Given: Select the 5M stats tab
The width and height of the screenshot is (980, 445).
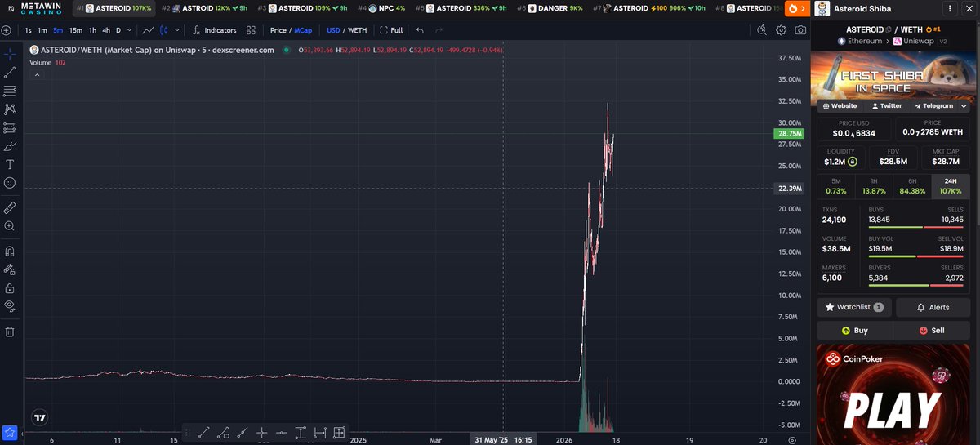Looking at the screenshot, I should [x=835, y=185].
